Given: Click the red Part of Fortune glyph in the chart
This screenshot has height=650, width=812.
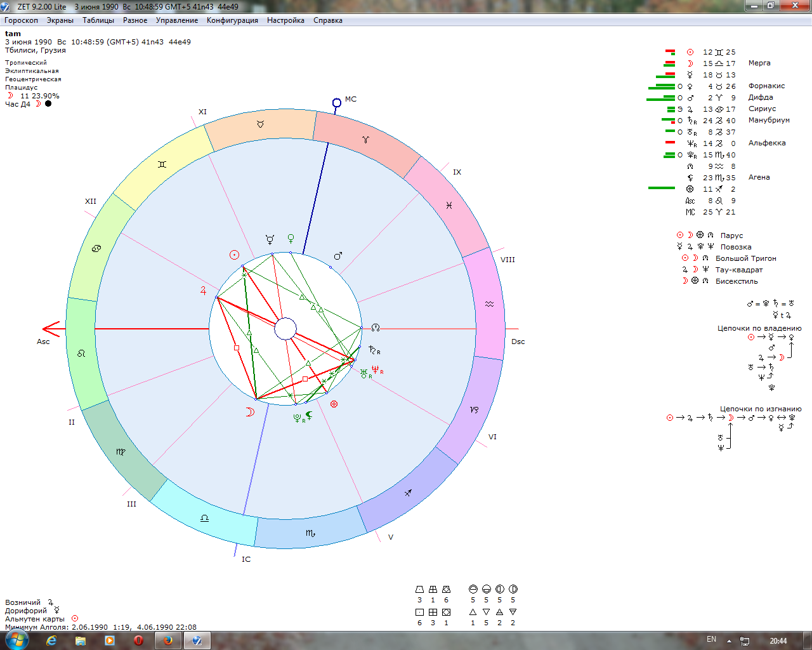Looking at the screenshot, I should [x=334, y=404].
